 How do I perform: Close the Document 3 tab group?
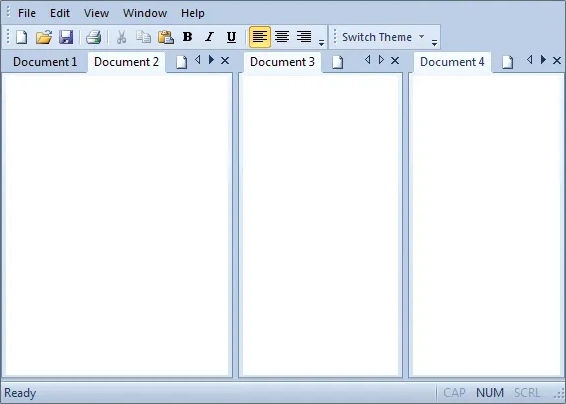tap(395, 61)
